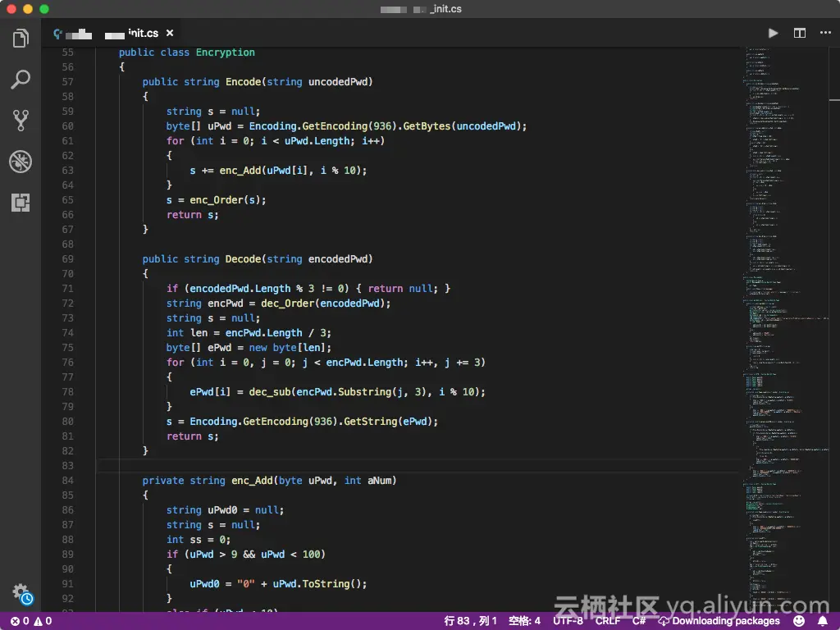Click 'enc_Add' method name on line 84

pos(252,481)
